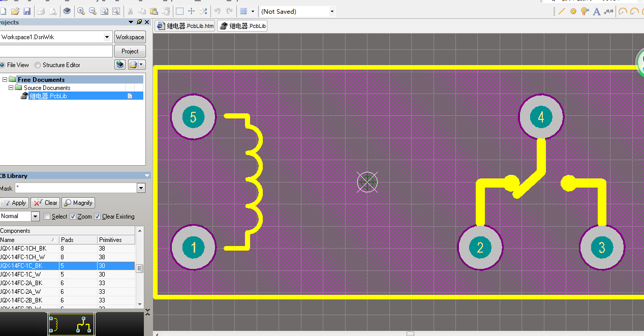Click the canvas horizontal scrollbar thumb
The image size is (644, 336).
coord(410,334)
